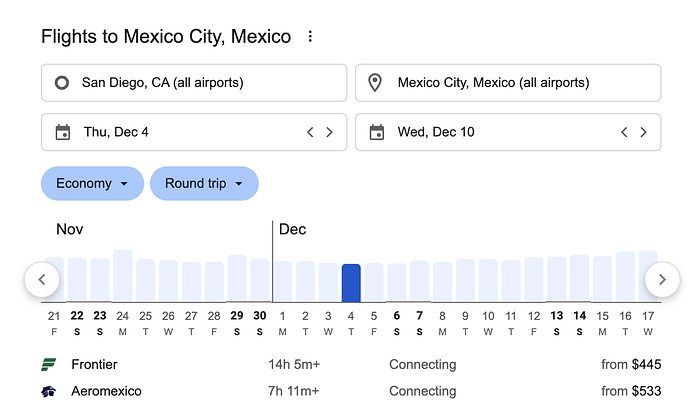Click the Frontier airline logo
Image resolution: width=690 pixels, height=406 pixels.
click(x=49, y=365)
